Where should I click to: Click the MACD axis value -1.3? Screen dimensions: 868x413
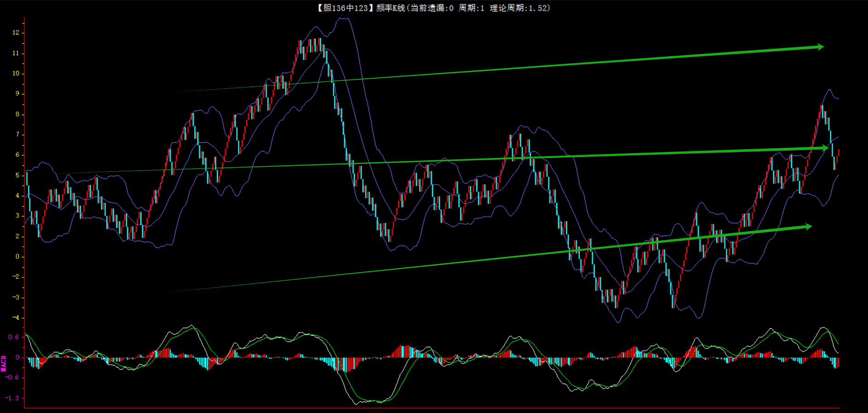[12, 398]
